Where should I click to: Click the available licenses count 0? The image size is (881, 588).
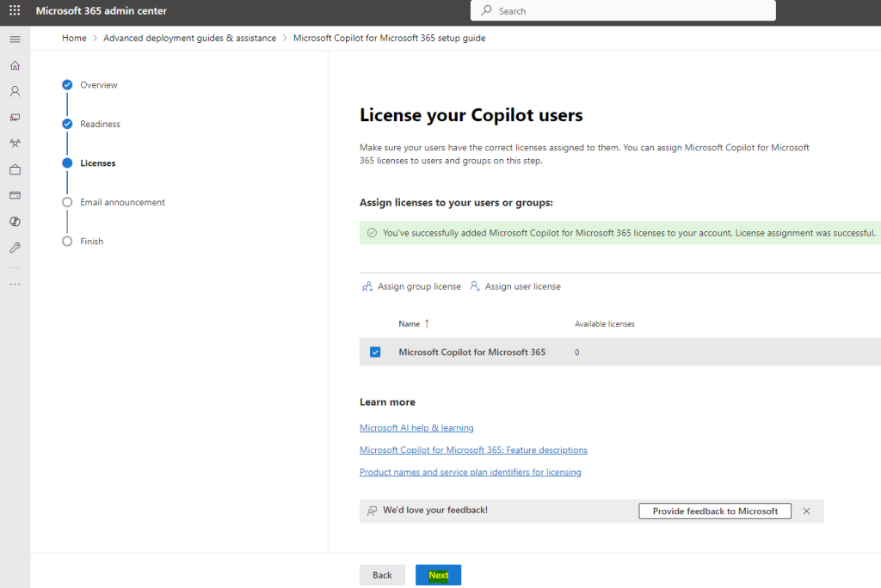[577, 352]
